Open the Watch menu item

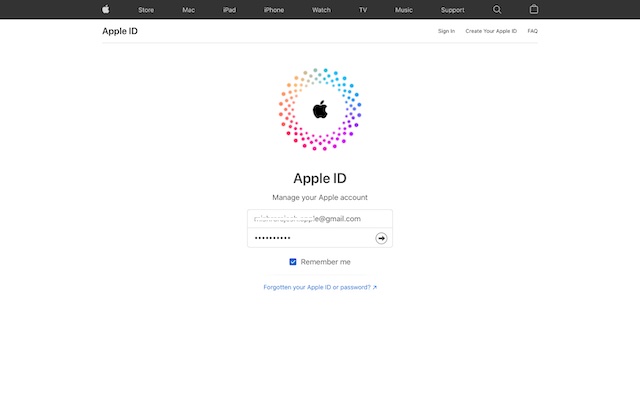point(321,10)
